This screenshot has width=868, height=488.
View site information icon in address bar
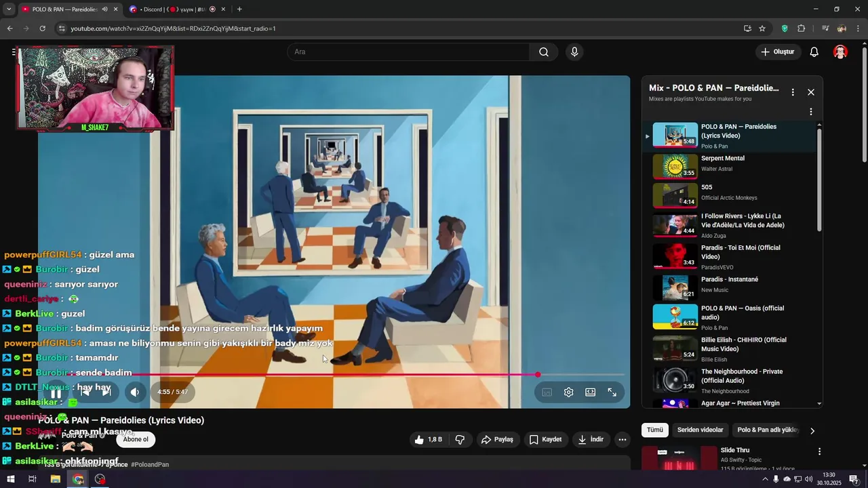tap(62, 28)
